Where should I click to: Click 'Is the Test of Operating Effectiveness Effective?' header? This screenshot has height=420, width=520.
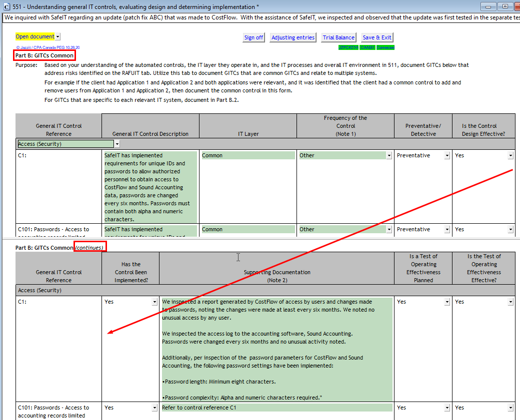(x=484, y=268)
